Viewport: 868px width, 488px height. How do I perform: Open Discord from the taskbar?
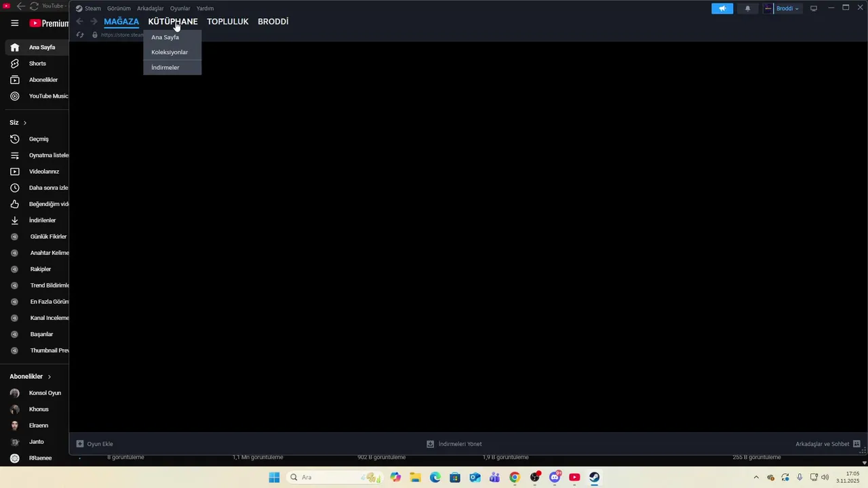(555, 477)
